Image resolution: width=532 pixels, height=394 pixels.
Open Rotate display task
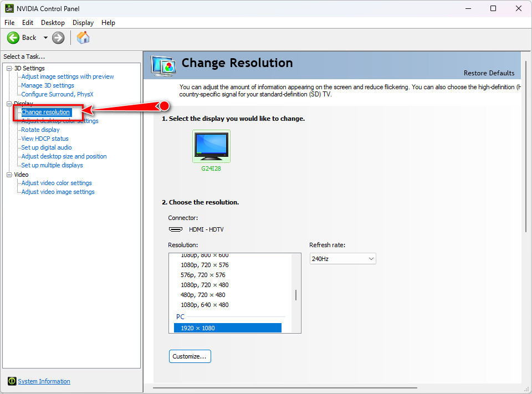coord(40,130)
